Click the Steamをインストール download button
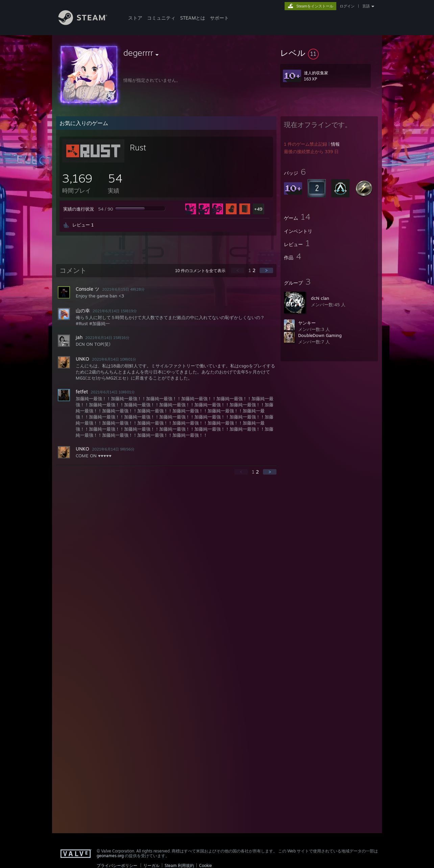The height and width of the screenshot is (868, 434). point(310,6)
